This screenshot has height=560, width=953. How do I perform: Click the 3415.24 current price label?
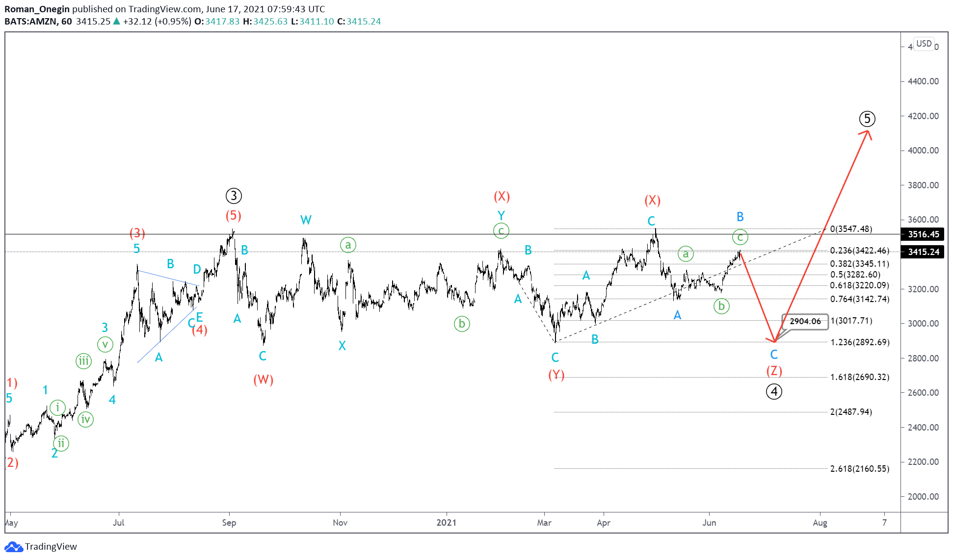[x=923, y=252]
